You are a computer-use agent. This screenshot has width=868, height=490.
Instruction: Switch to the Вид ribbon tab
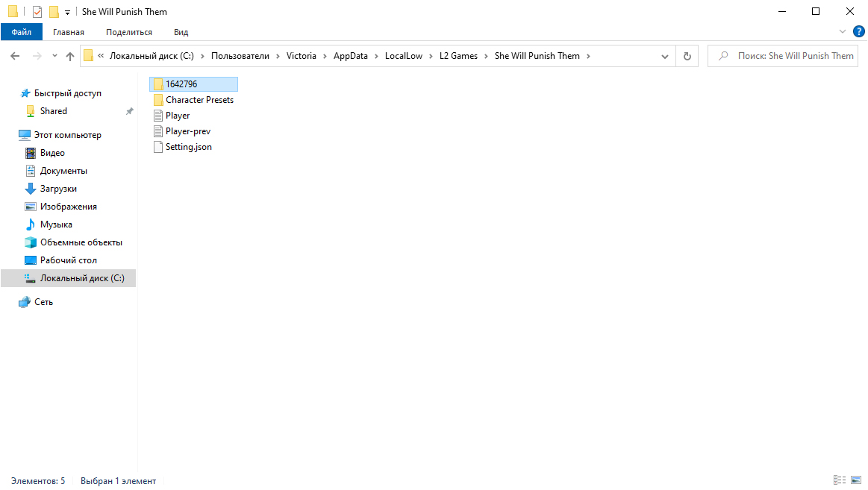[x=181, y=32]
